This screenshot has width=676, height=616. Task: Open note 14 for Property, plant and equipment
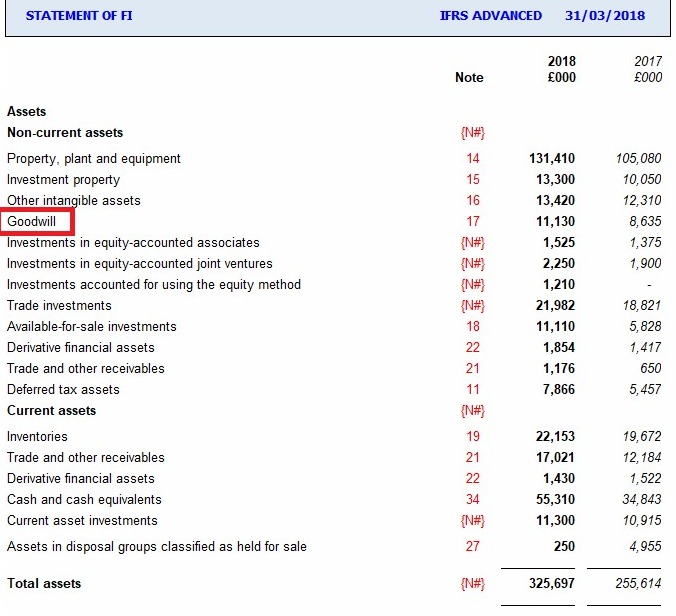click(472, 158)
